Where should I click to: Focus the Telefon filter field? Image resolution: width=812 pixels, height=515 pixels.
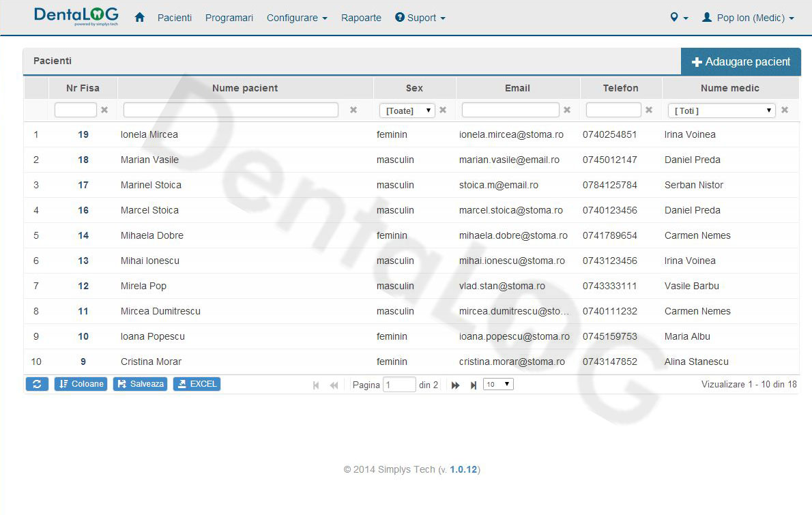[x=613, y=110]
